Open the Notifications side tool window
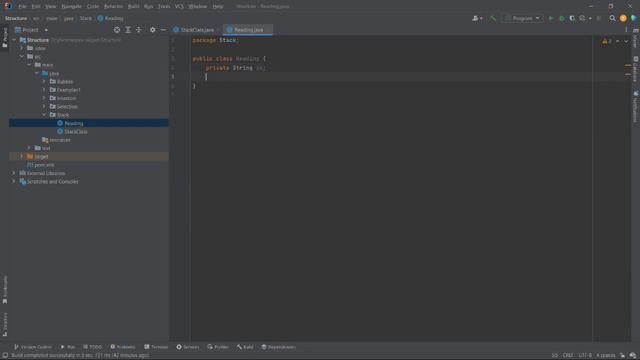 click(x=636, y=107)
